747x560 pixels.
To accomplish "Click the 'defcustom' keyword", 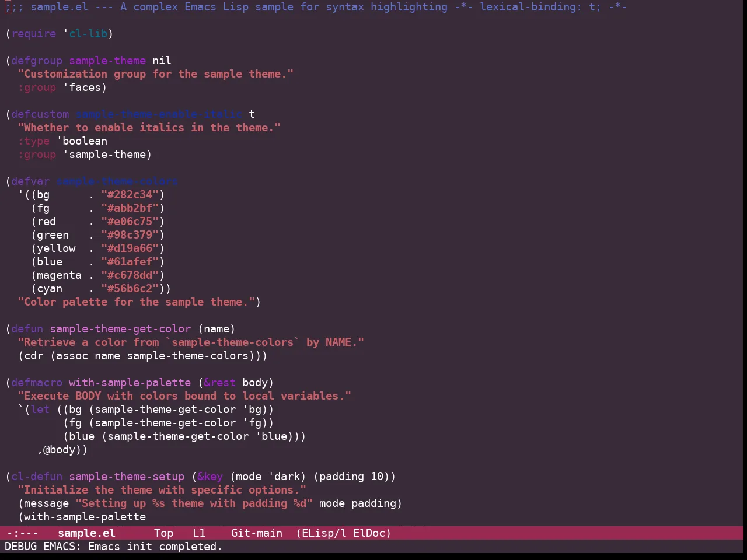I will coord(40,114).
